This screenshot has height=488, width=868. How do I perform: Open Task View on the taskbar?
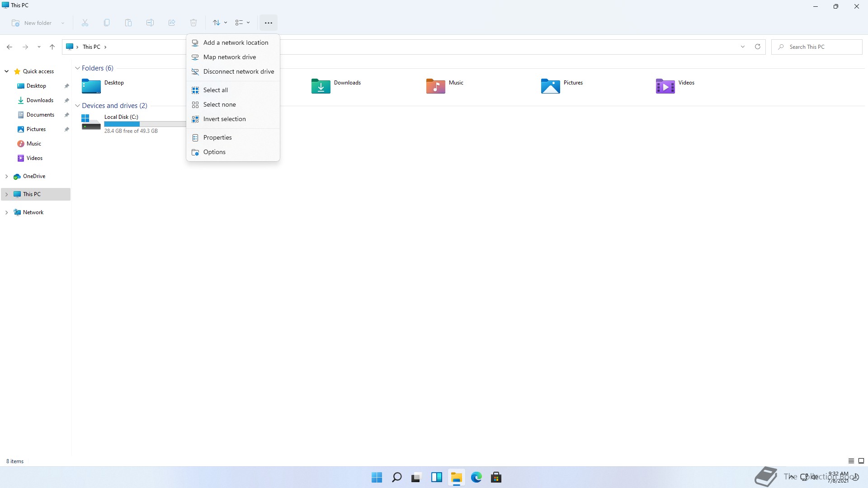point(416,478)
